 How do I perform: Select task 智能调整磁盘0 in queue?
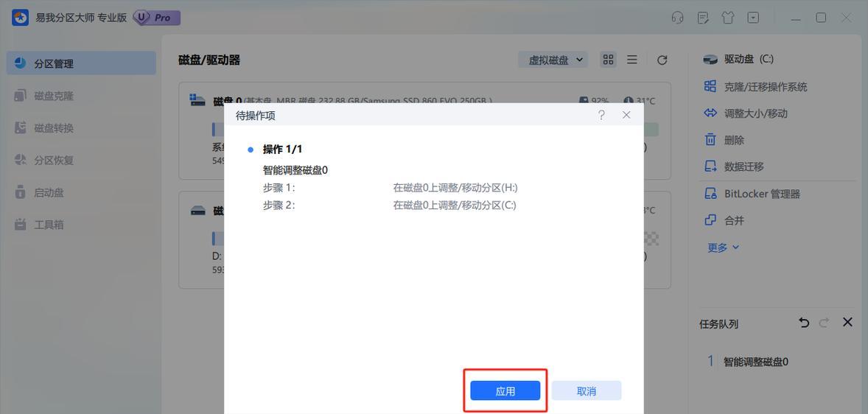point(755,362)
